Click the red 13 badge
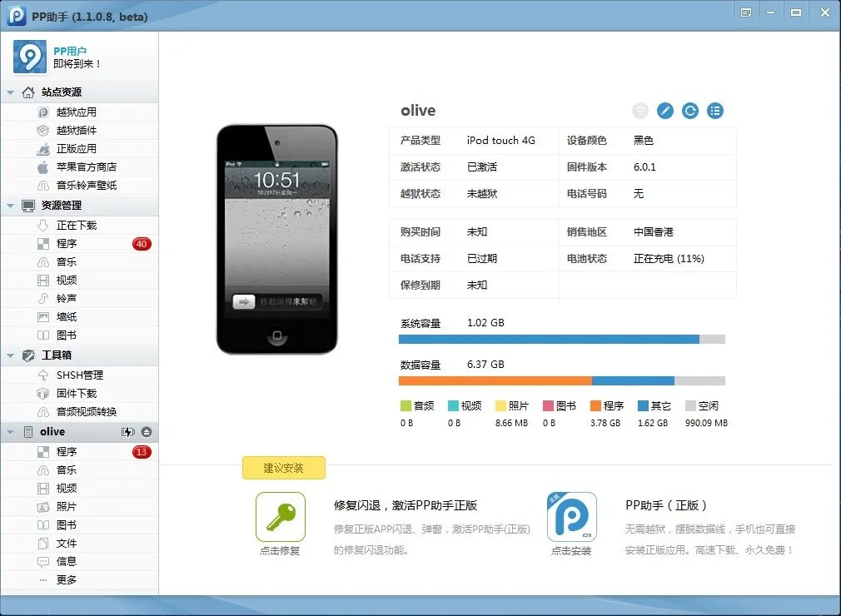Image resolution: width=841 pixels, height=616 pixels. point(142,452)
